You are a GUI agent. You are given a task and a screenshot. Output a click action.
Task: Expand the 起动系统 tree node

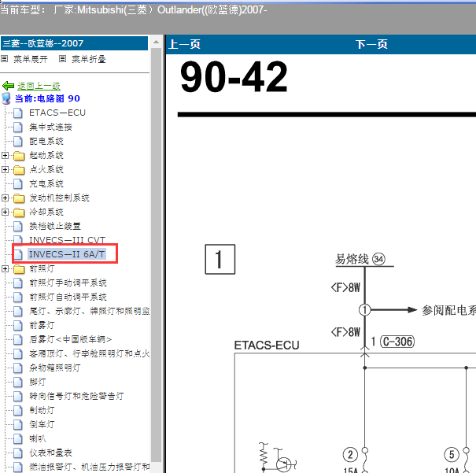point(5,156)
